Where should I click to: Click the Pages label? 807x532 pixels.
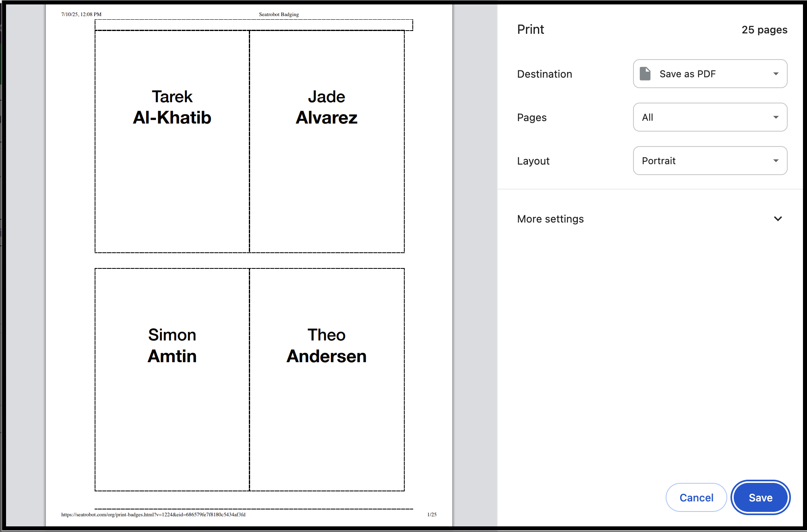pos(532,118)
